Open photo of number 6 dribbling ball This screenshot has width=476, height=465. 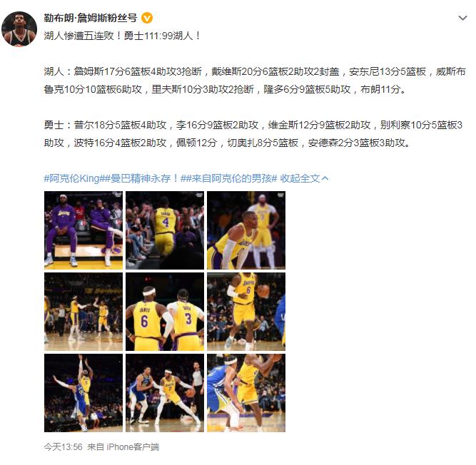[x=246, y=312]
